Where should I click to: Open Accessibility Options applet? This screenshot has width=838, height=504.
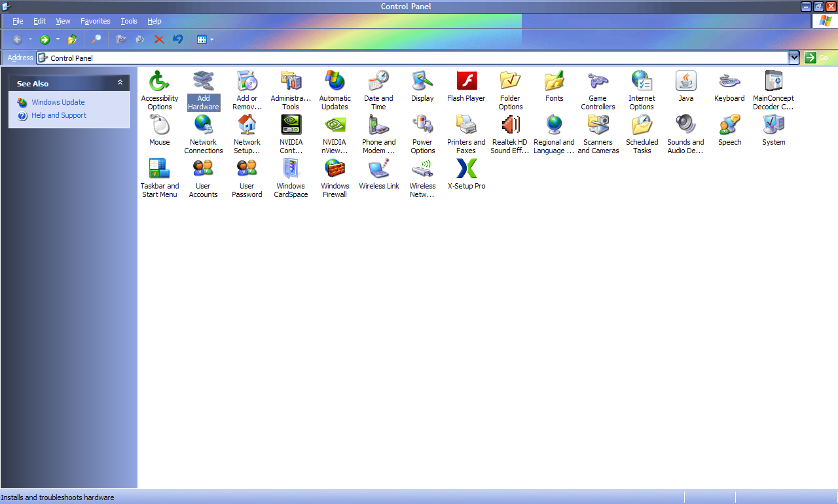click(x=159, y=90)
